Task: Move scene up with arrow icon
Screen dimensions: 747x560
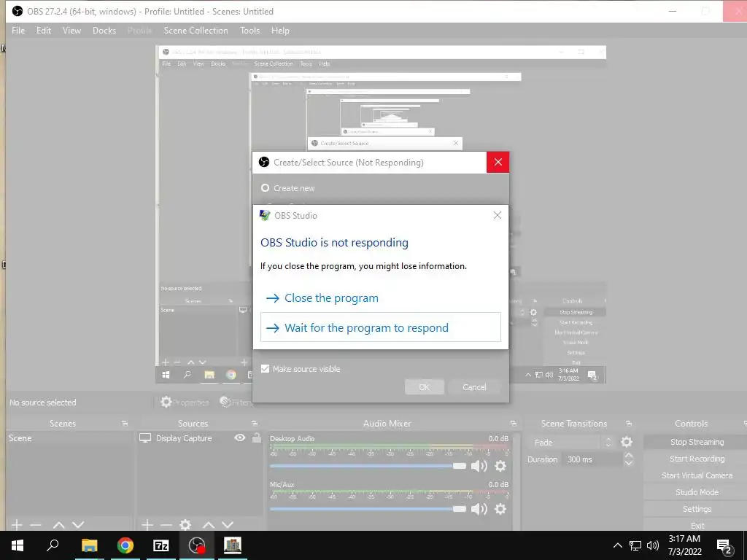Action: [58, 525]
